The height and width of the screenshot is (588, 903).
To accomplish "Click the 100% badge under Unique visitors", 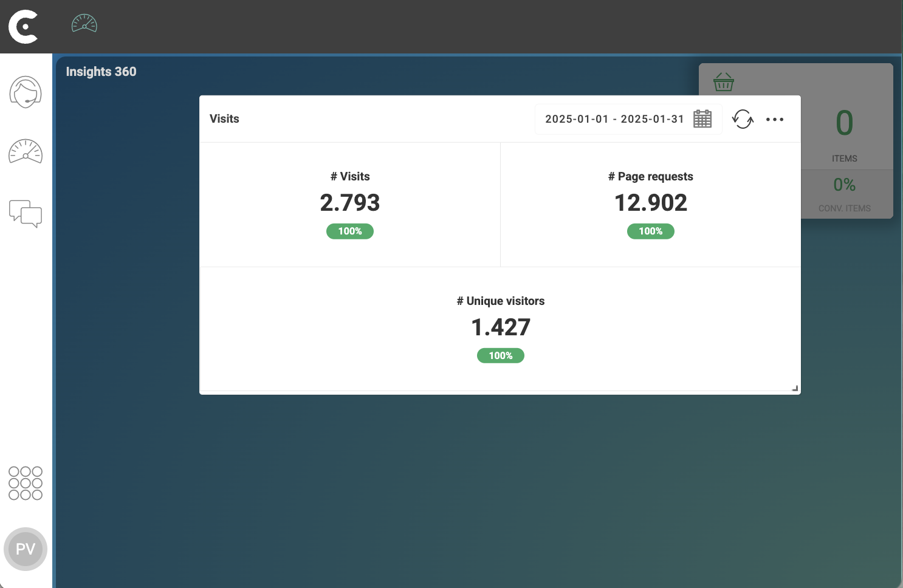I will (x=501, y=356).
